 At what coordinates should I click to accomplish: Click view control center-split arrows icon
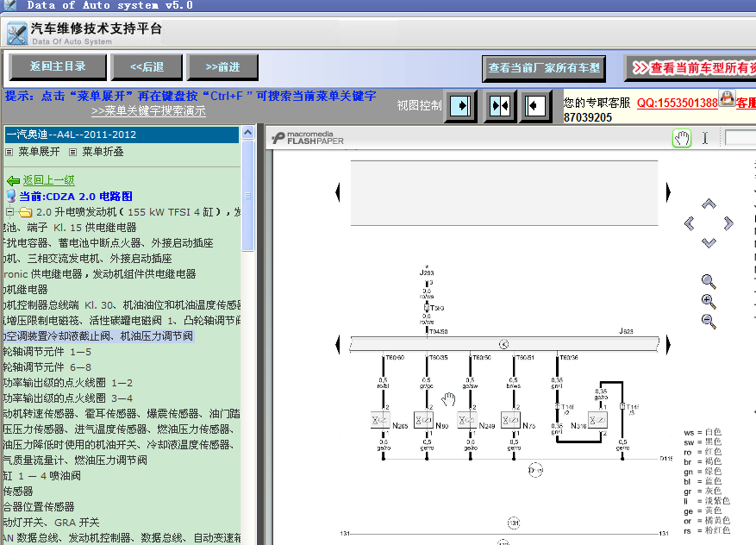tap(499, 105)
